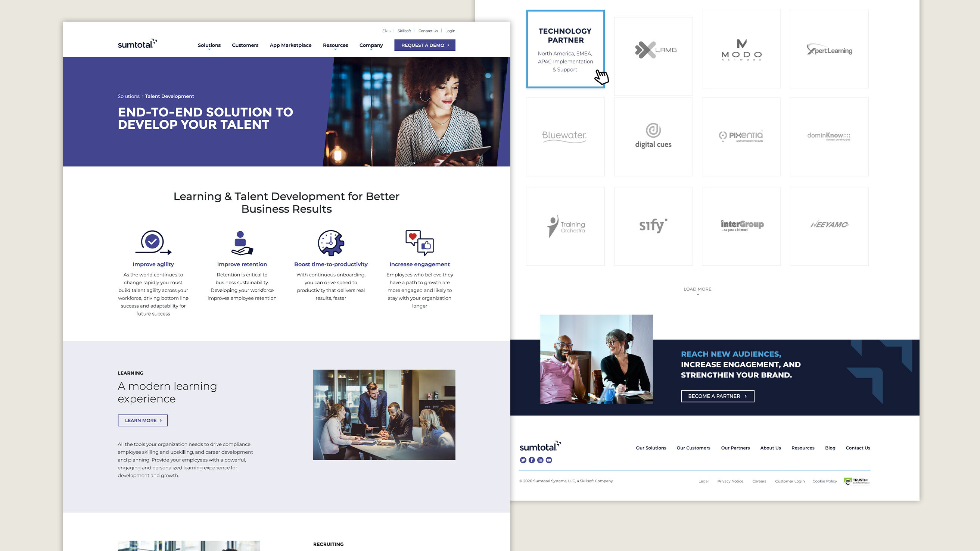Click the Improve agility heading
Screen dimensions: 980x551
(x=153, y=264)
